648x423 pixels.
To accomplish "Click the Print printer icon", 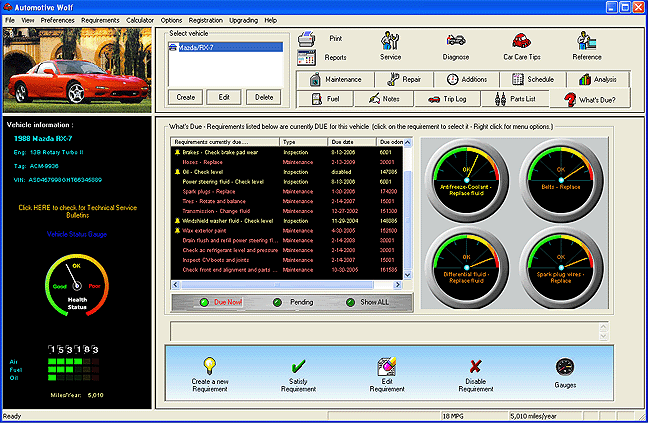I will coord(307,39).
